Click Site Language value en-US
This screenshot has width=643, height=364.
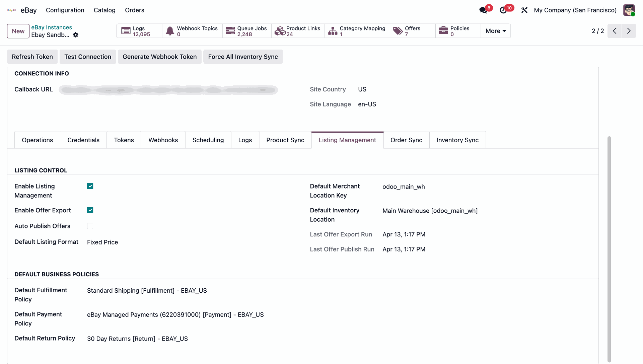click(367, 104)
